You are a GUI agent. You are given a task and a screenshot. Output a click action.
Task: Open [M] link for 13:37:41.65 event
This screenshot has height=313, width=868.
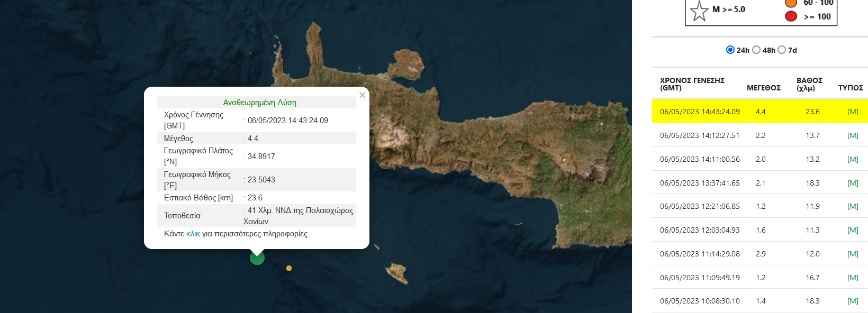point(853,183)
